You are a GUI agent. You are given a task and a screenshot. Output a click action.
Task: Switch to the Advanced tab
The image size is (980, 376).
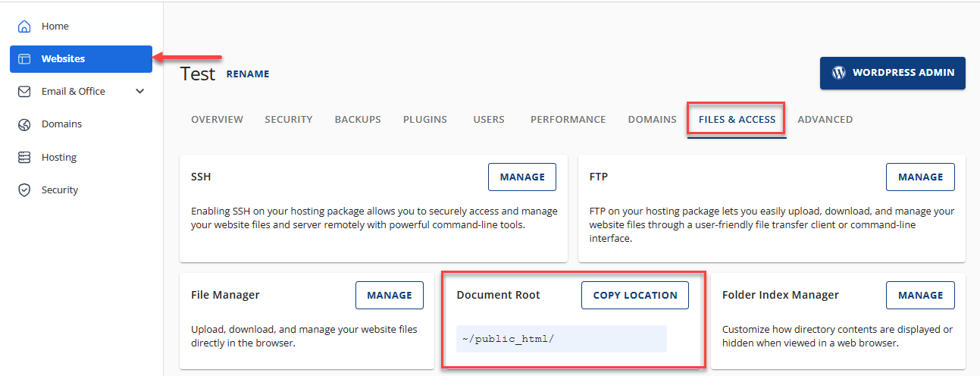(x=825, y=120)
